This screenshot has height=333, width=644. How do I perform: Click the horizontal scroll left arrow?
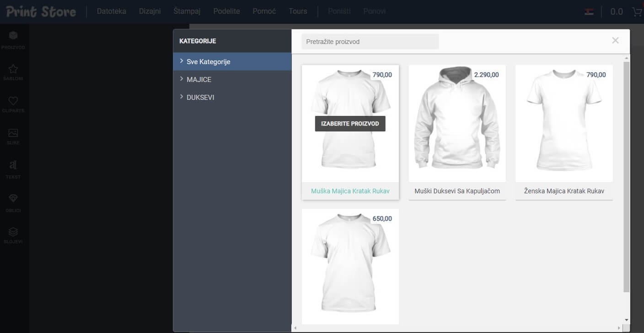pos(295,328)
